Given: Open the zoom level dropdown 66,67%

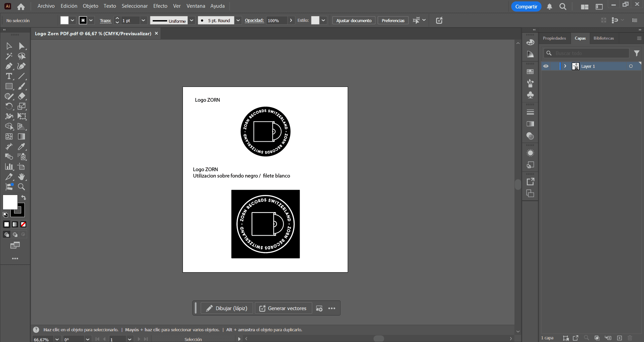Looking at the screenshot, I should point(57,339).
